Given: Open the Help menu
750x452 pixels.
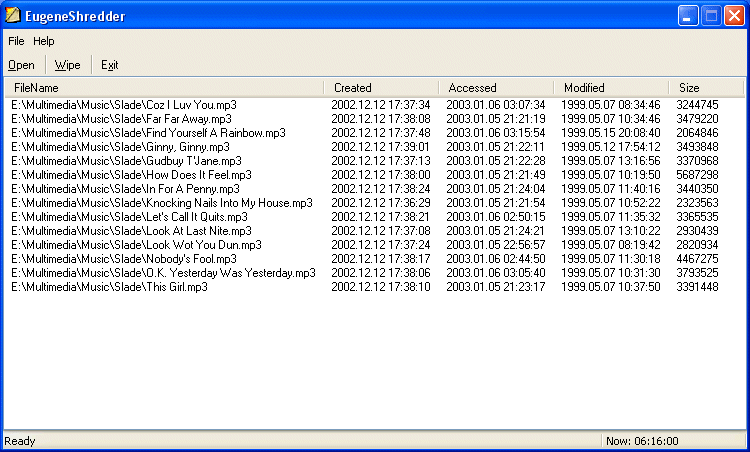Looking at the screenshot, I should [44, 41].
